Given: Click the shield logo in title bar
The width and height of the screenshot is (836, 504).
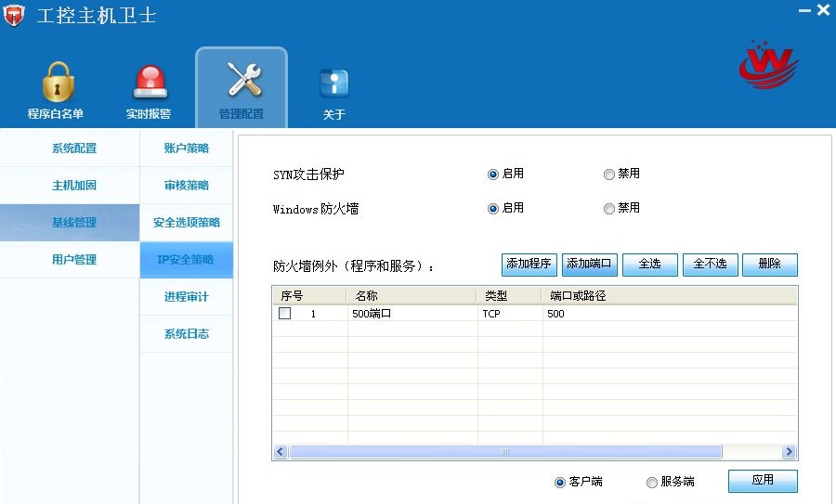Looking at the screenshot, I should 14,17.
